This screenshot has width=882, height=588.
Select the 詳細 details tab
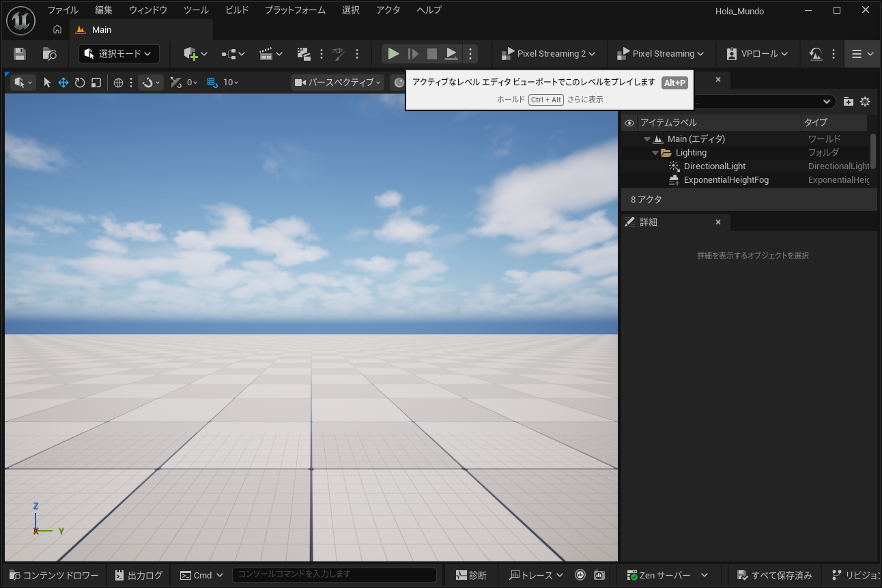(675, 222)
